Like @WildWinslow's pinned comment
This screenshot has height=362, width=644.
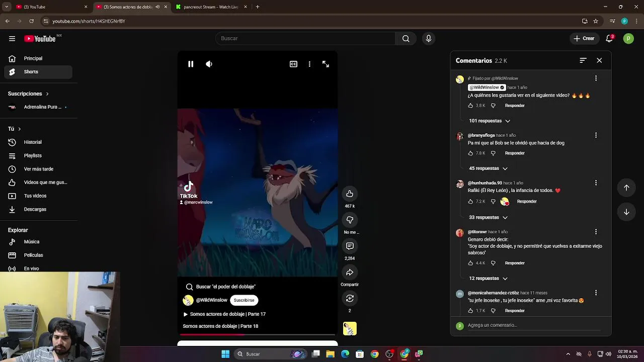tap(470, 106)
